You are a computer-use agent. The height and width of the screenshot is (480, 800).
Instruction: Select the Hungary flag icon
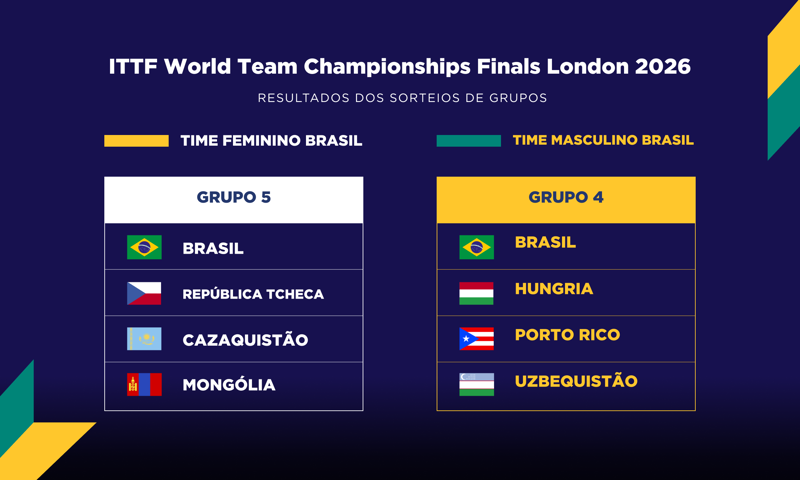click(x=476, y=293)
